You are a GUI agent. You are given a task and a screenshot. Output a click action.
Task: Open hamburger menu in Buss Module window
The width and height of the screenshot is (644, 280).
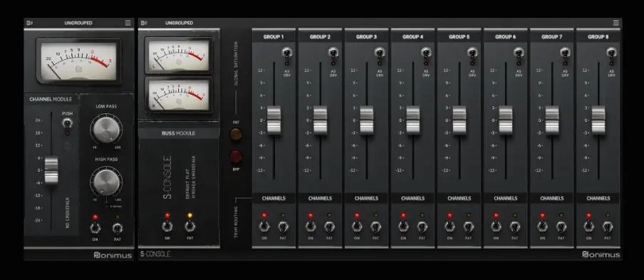(x=616, y=23)
